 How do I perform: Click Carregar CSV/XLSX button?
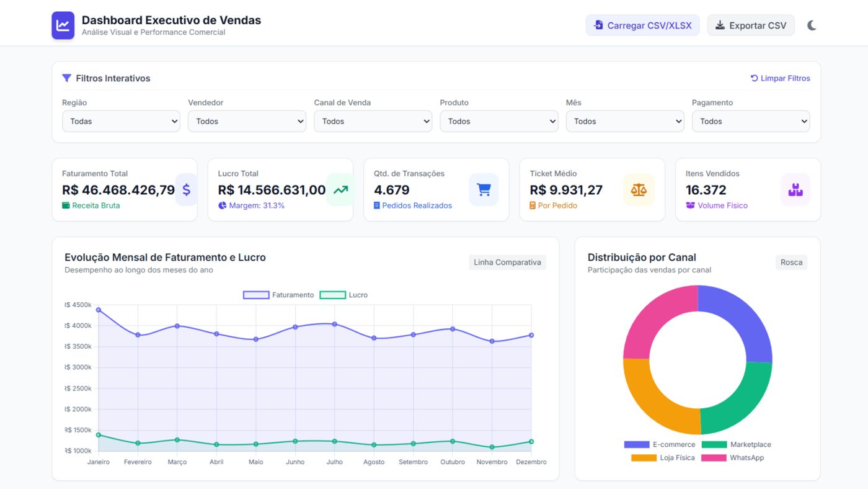[642, 25]
